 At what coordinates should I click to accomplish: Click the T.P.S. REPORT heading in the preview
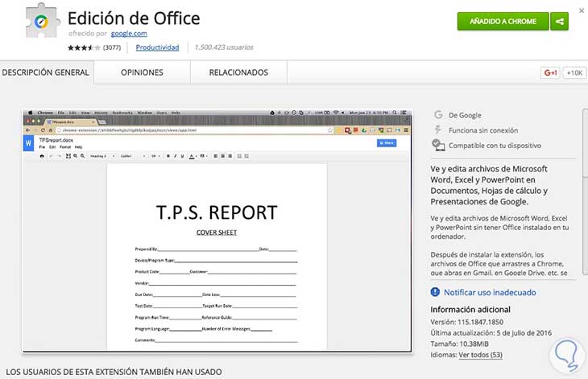(x=217, y=212)
